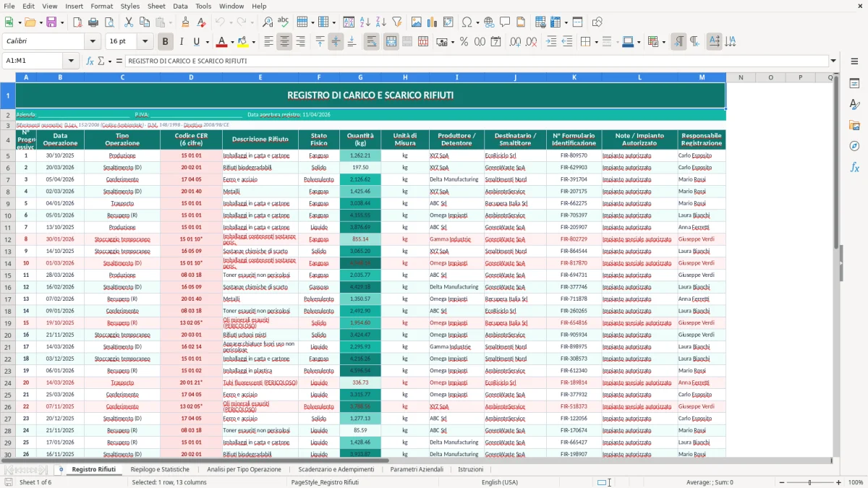The width and height of the screenshot is (868, 488).
Task: Click the formula input field
Action: pos(476,61)
